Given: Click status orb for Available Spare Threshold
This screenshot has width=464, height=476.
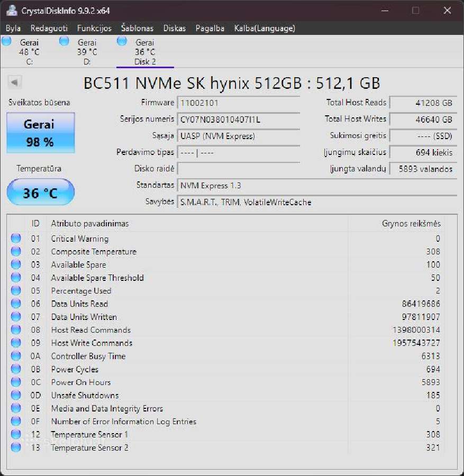Looking at the screenshot, I should pyautogui.click(x=16, y=278).
